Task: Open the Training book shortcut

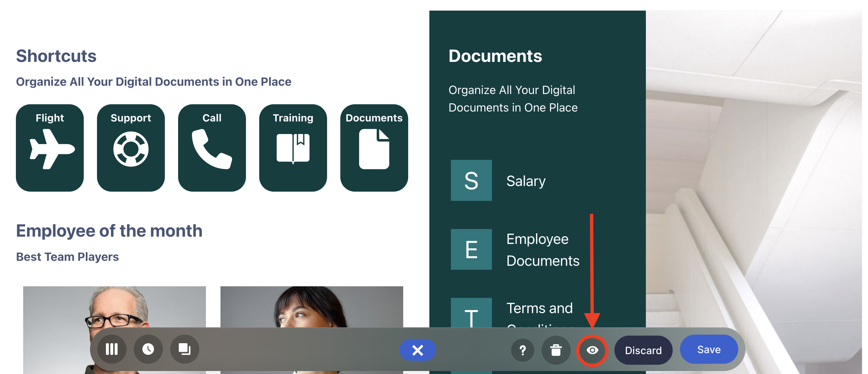Action: point(293,148)
